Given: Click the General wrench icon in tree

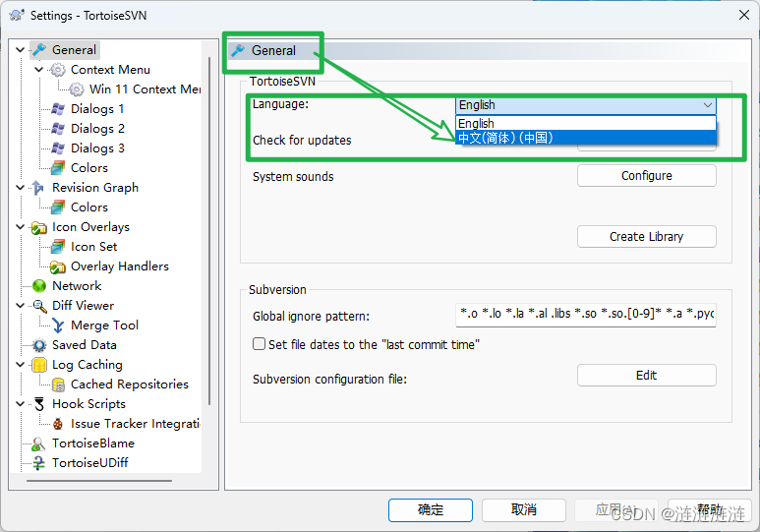Looking at the screenshot, I should pyautogui.click(x=38, y=49).
